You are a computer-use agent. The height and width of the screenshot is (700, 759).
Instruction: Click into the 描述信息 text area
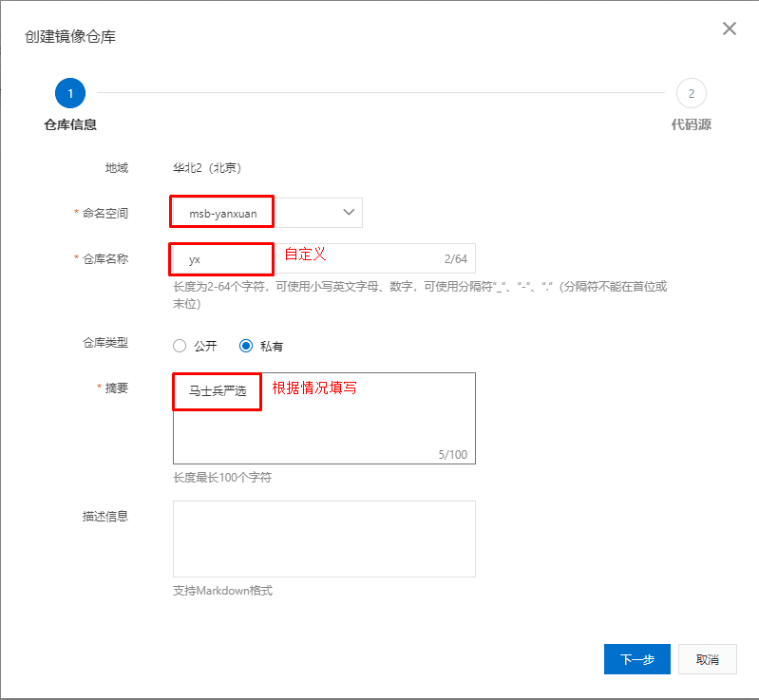point(324,539)
